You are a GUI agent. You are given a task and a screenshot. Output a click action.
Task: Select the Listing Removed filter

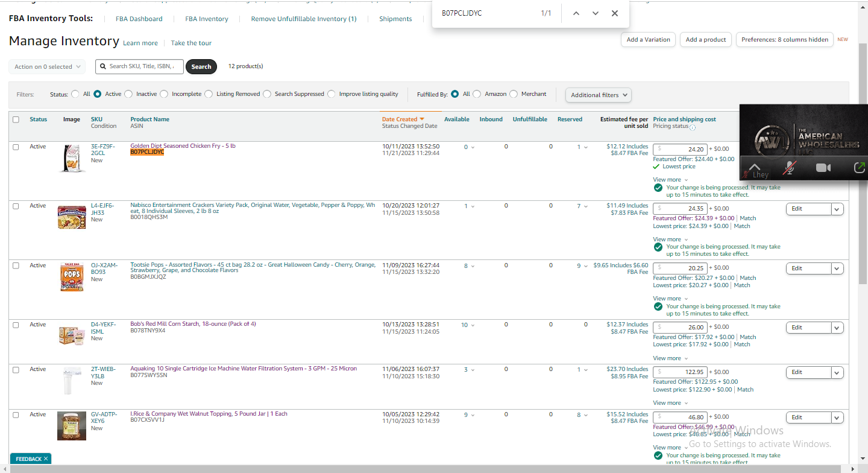(x=209, y=94)
